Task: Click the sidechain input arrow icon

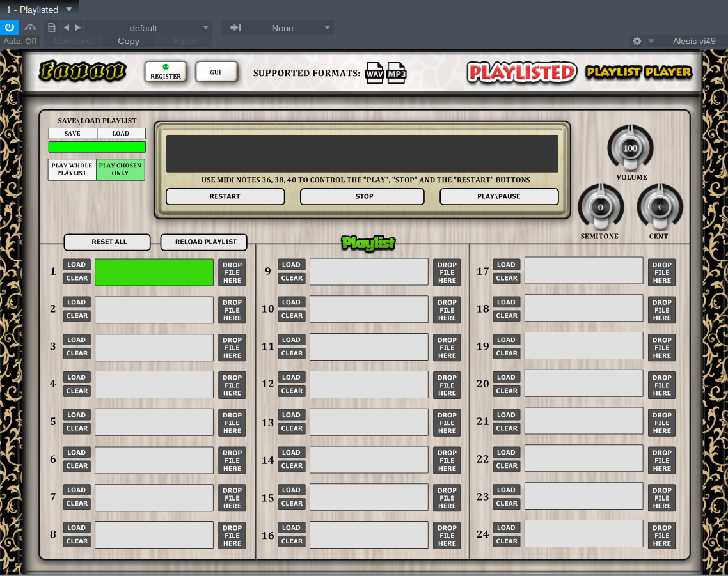Action: 235,27
